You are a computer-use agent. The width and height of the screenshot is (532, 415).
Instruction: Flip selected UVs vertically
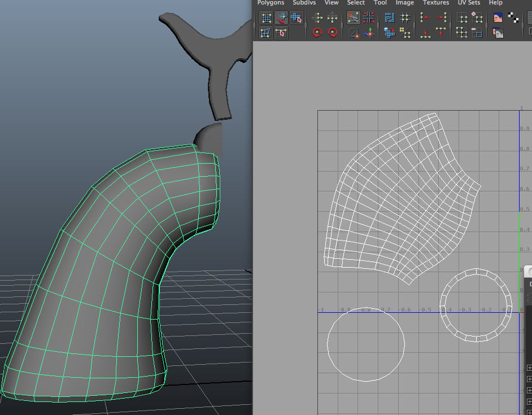[x=332, y=18]
